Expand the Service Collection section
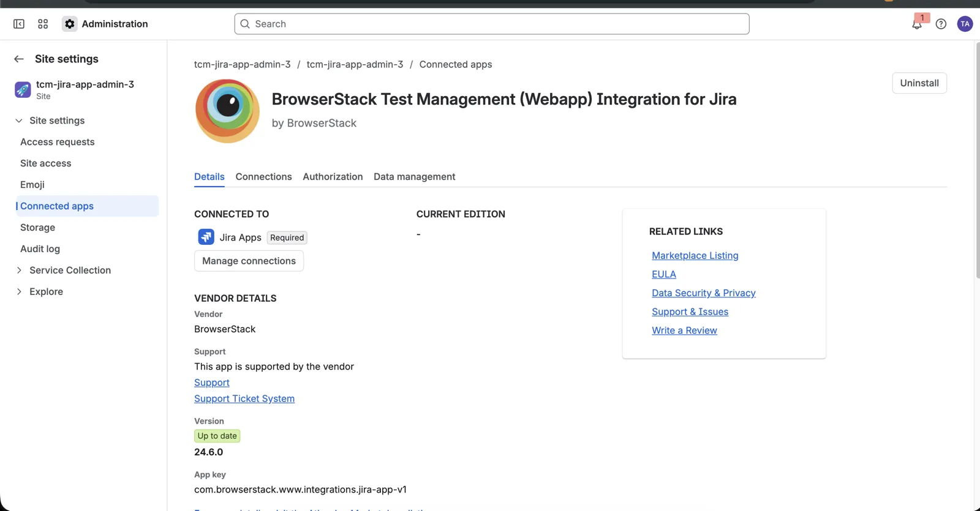Image resolution: width=980 pixels, height=511 pixels. pos(19,270)
